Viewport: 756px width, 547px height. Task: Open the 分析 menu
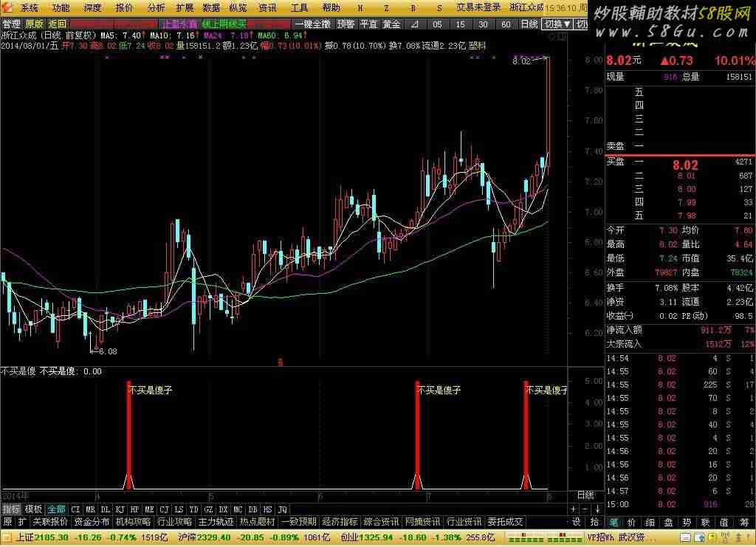click(x=156, y=8)
